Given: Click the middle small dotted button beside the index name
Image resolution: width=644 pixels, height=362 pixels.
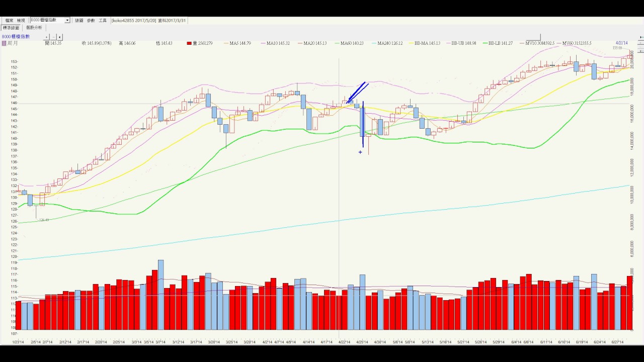Looking at the screenshot, I should coord(53,37).
